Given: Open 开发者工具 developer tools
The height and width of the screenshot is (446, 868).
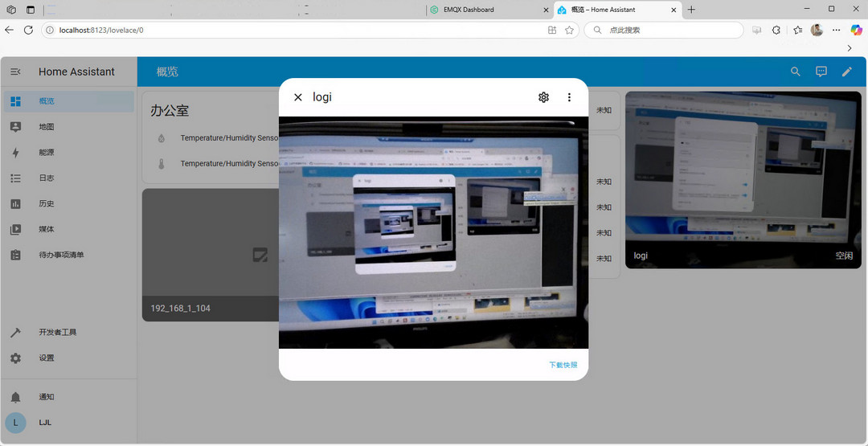Looking at the screenshot, I should [58, 333].
